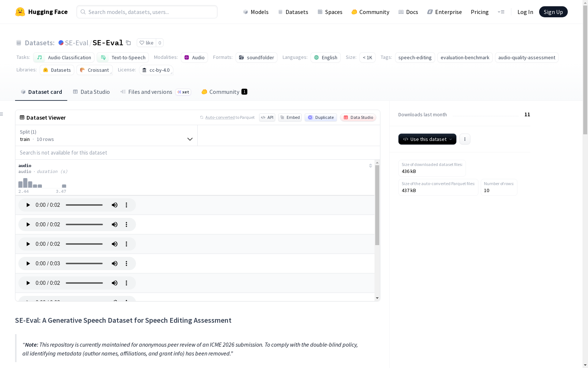Click the speech-editing tag
This screenshot has width=588, height=368.
coord(415,57)
